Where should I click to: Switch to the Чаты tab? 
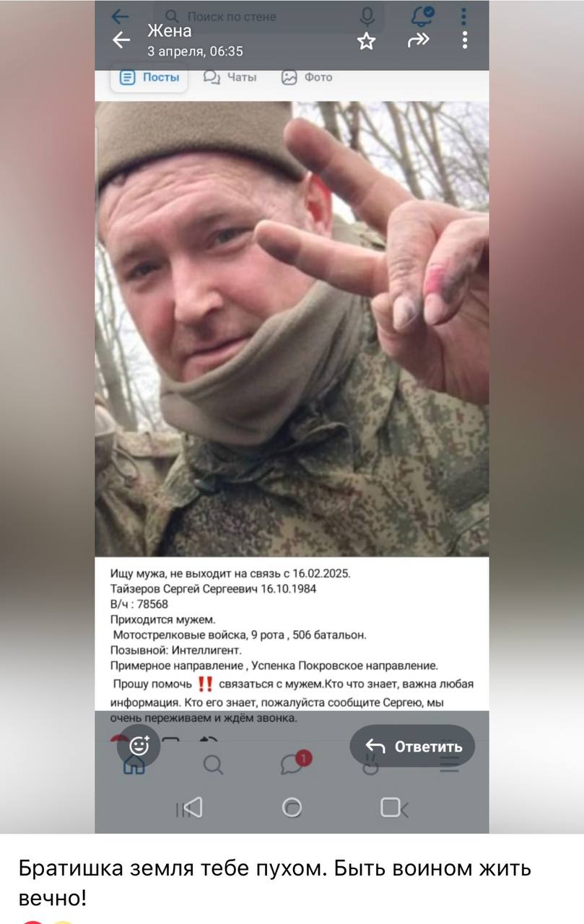click(230, 77)
